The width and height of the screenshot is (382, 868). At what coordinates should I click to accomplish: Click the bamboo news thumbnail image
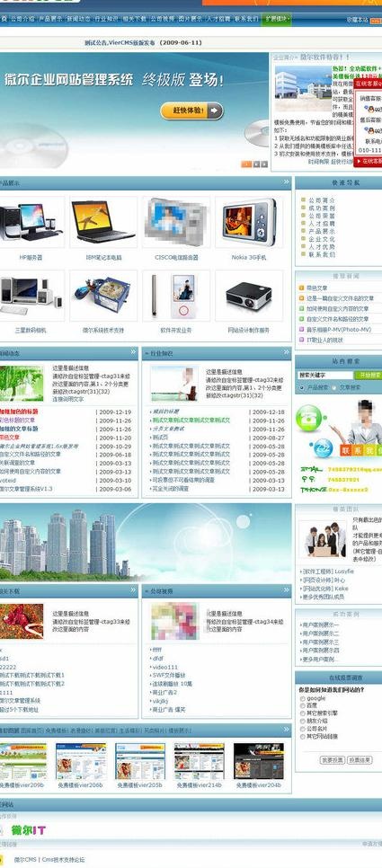pos(22,383)
